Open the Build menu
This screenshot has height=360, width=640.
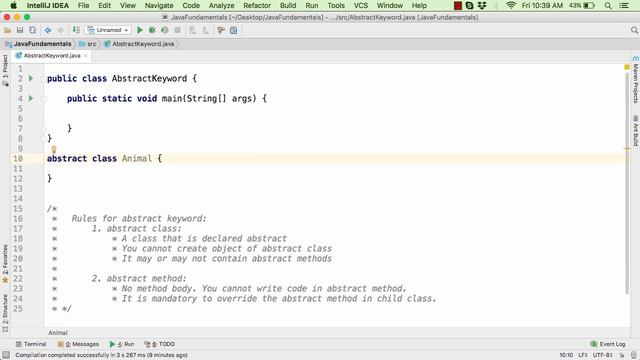tap(288, 5)
